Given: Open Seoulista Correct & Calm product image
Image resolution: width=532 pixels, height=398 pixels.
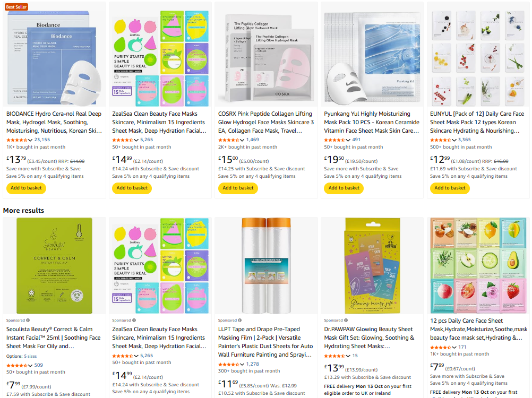Looking at the screenshot, I should pos(54,266).
